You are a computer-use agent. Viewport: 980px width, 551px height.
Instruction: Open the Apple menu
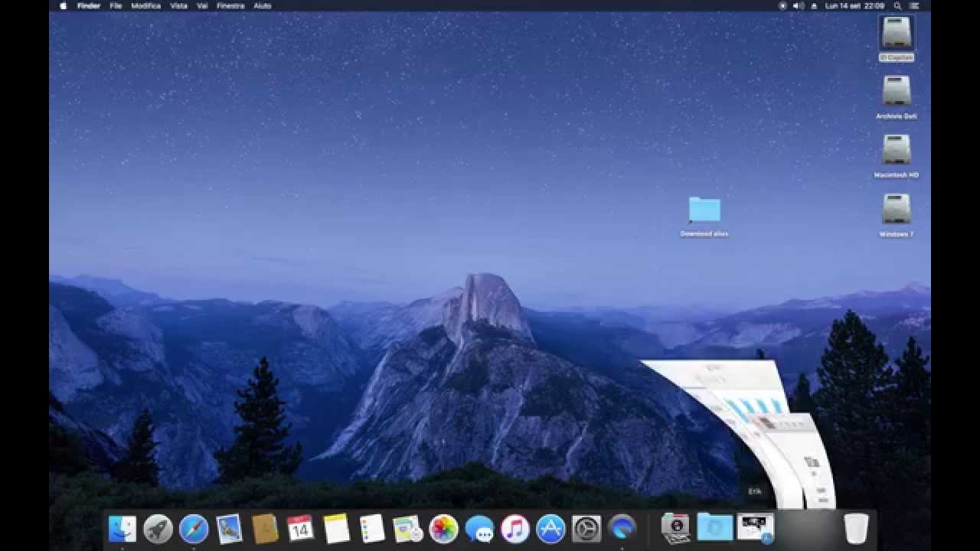pos(63,5)
